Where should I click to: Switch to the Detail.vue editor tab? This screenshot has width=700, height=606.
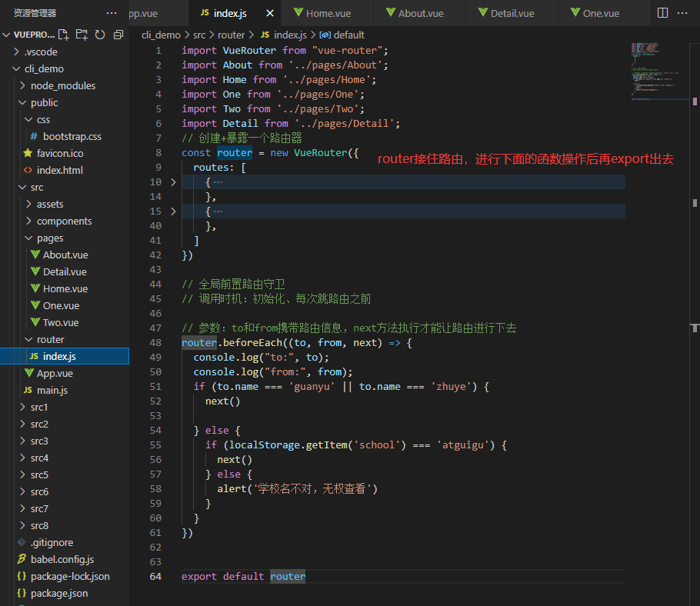(512, 13)
